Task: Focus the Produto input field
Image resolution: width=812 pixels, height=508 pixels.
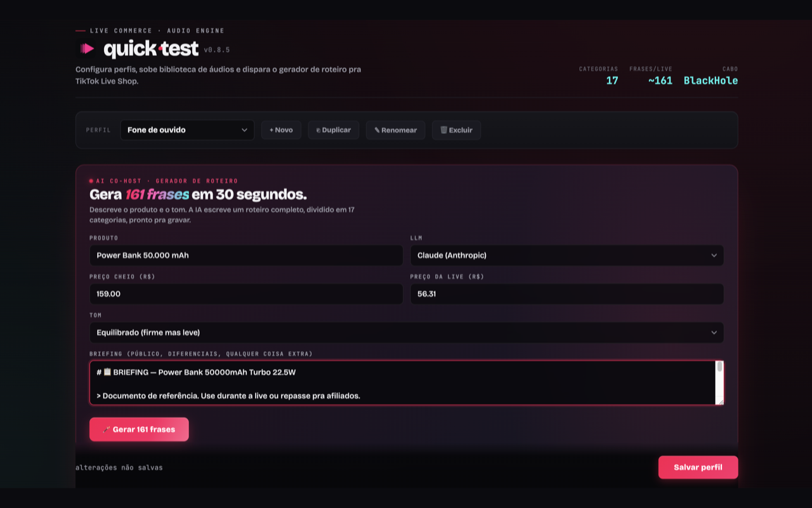Action: point(246,255)
